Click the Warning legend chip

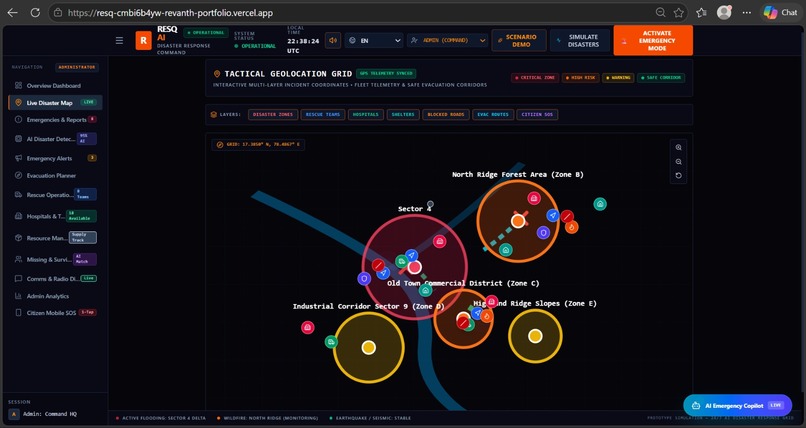click(618, 78)
